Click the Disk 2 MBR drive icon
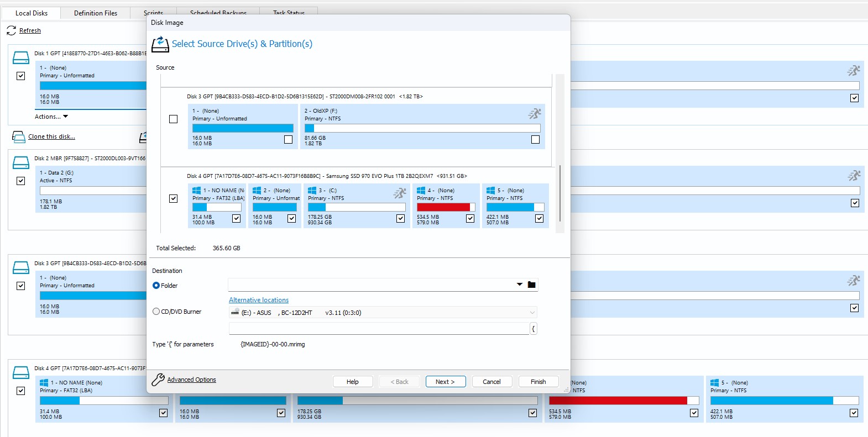This screenshot has height=437, width=868. (x=21, y=162)
